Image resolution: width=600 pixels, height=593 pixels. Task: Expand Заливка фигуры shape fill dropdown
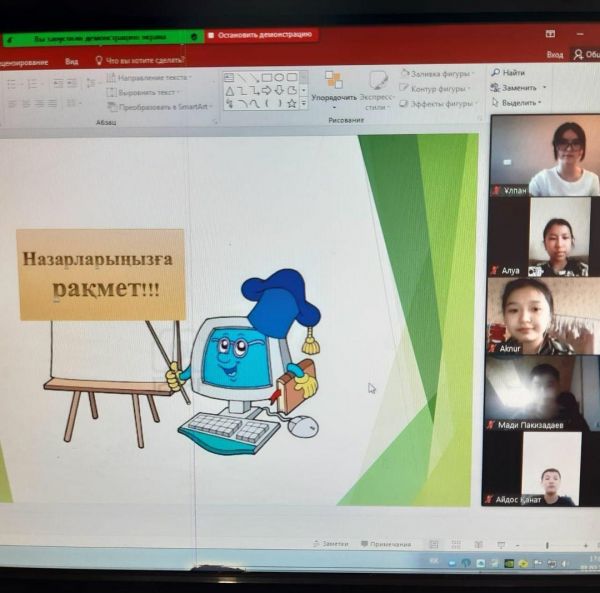click(x=436, y=74)
